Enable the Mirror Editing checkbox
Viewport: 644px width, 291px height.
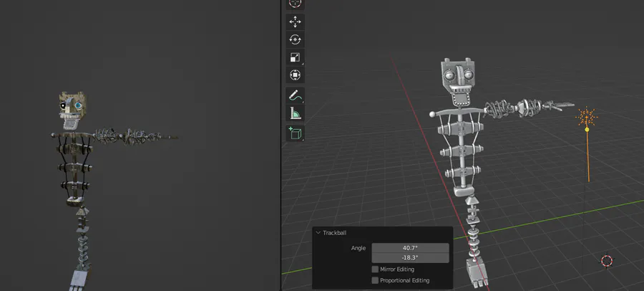(375, 269)
